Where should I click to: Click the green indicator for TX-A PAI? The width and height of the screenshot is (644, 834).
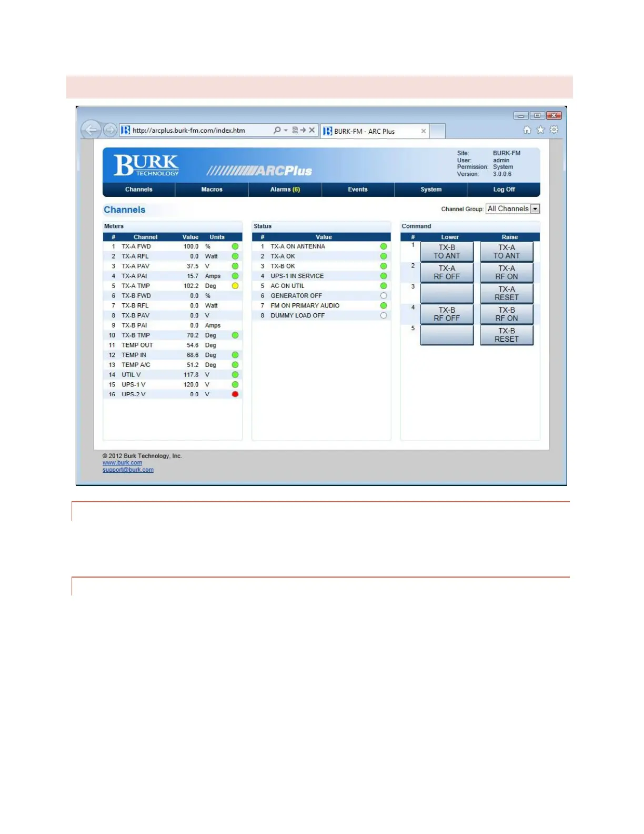235,276
